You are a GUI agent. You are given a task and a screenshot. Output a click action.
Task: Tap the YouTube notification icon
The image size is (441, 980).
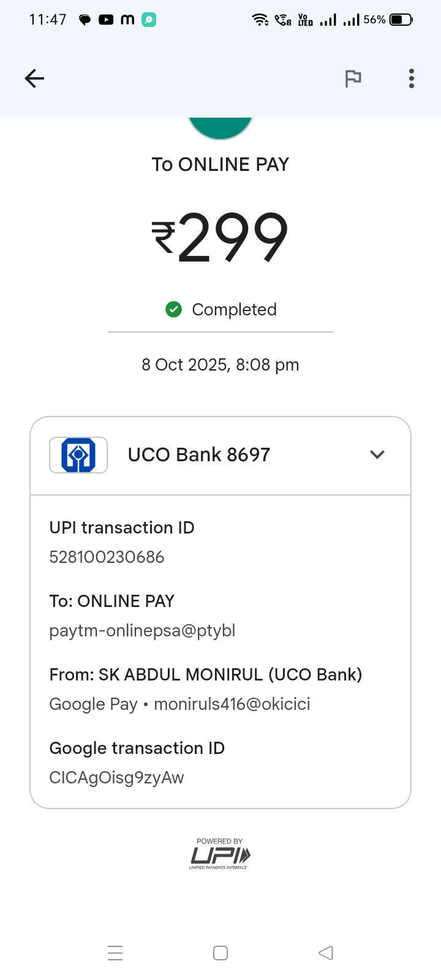106,20
